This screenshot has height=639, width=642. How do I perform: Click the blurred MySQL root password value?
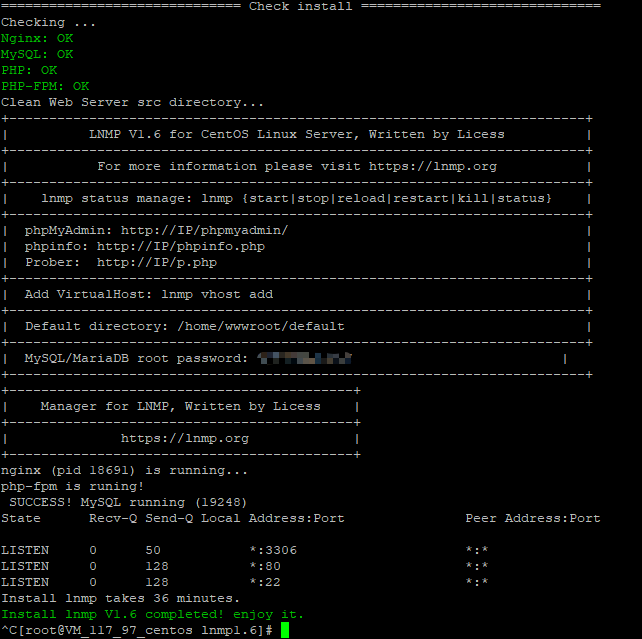coord(304,358)
